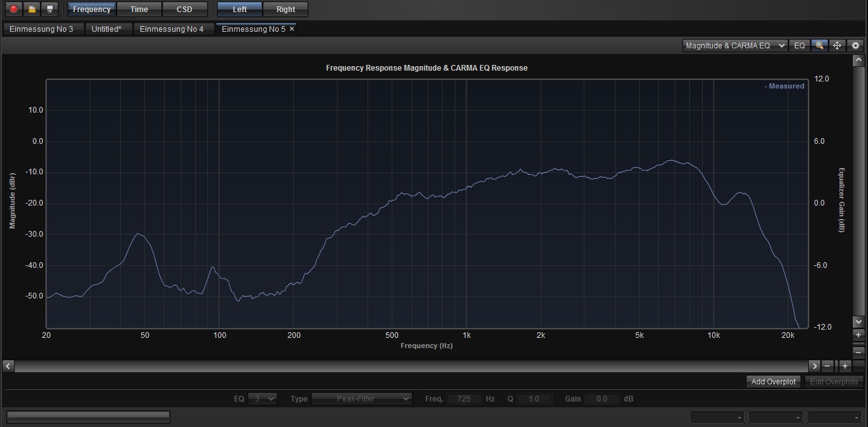
Task: Zoom in vertically with plus button
Action: 858,335
